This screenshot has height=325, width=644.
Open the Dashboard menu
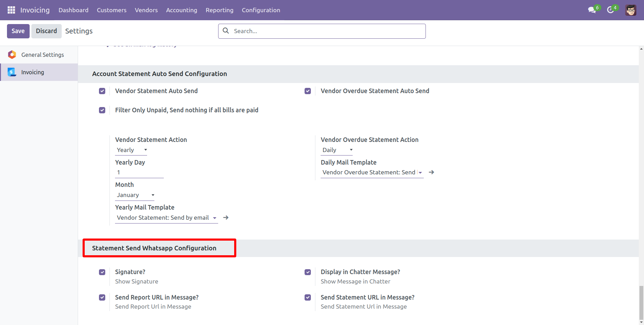click(74, 10)
